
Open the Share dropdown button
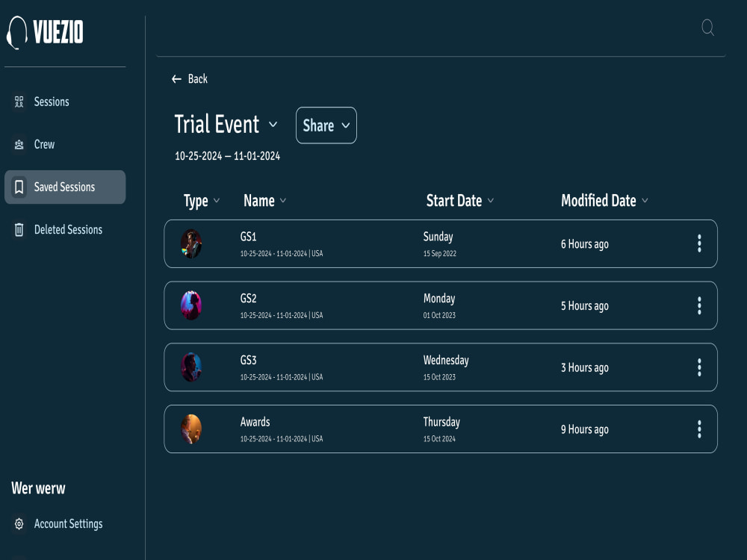coord(326,125)
